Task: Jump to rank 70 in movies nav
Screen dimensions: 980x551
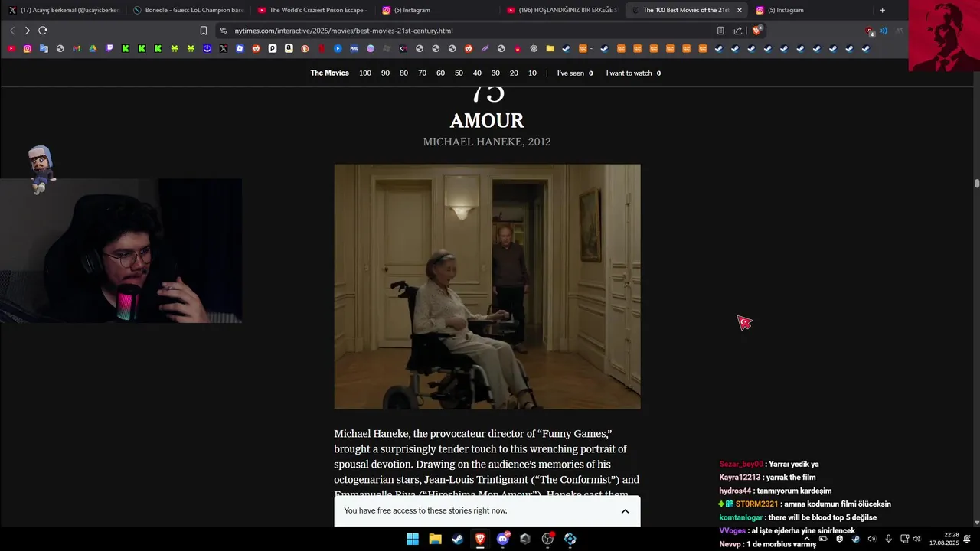Action: pyautogui.click(x=422, y=73)
